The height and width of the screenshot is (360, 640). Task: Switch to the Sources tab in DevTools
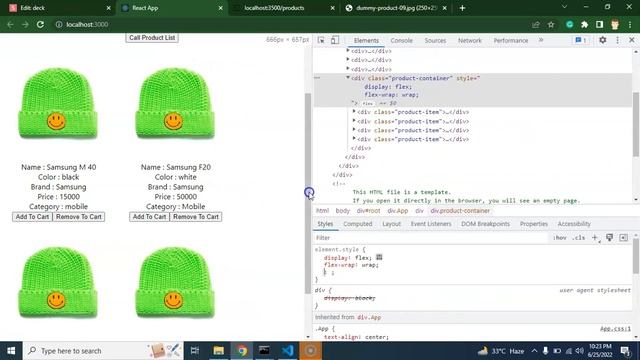click(x=435, y=40)
